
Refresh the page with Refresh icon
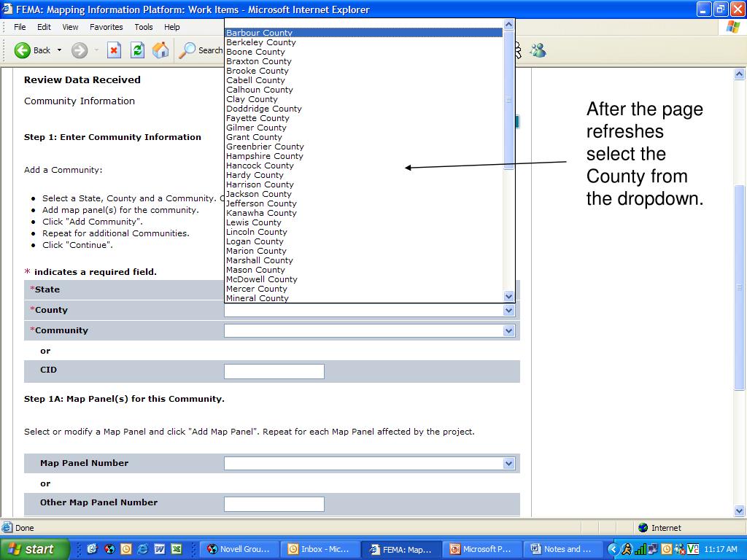137,50
